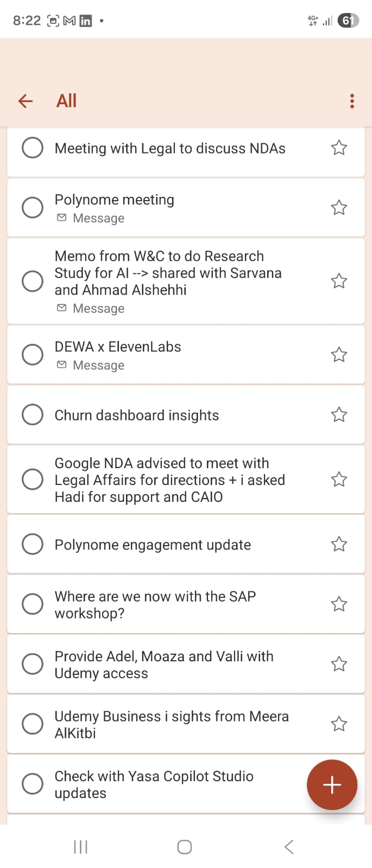Star the Churn dashboard insights task
Image resolution: width=372 pixels, height=868 pixels.
pyautogui.click(x=339, y=414)
